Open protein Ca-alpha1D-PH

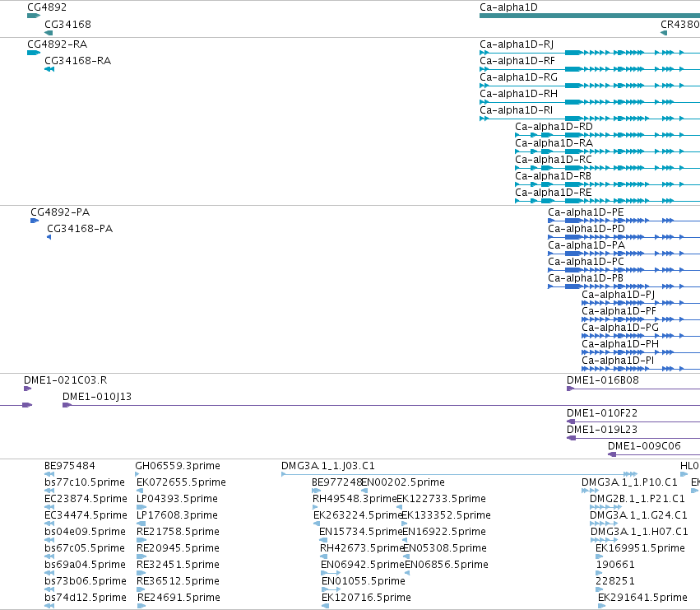641,352
